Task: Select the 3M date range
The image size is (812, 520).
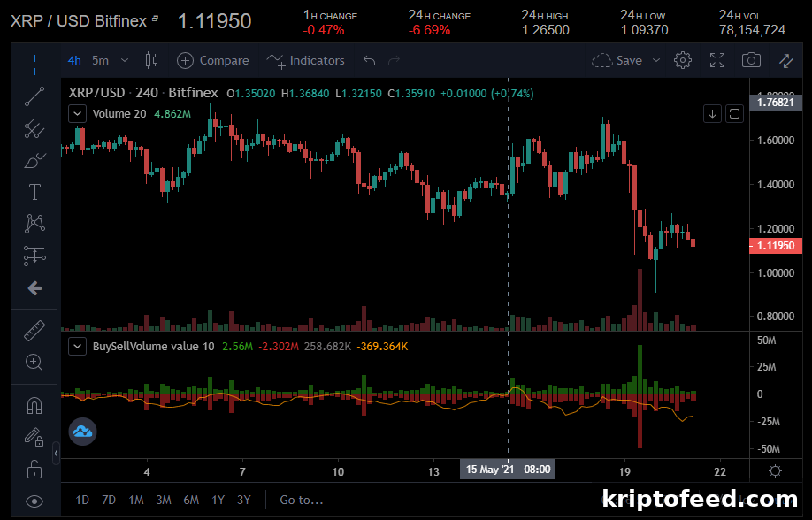Action: point(164,500)
